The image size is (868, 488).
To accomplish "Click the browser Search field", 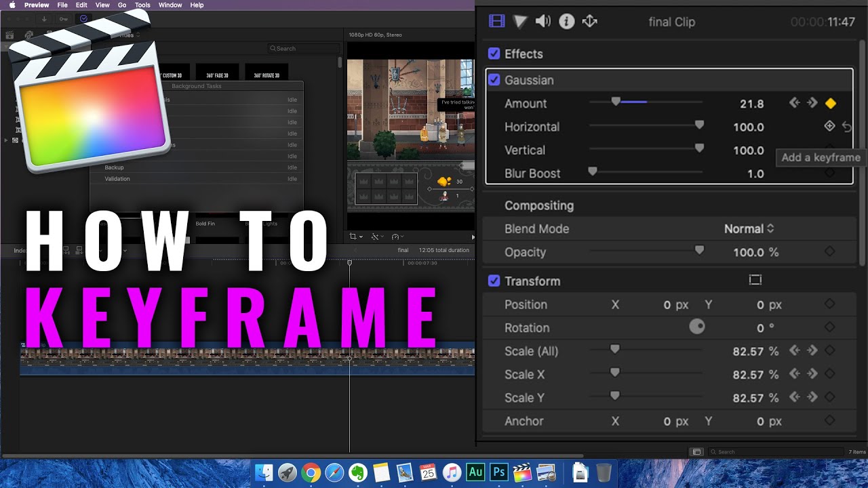I will tap(303, 48).
